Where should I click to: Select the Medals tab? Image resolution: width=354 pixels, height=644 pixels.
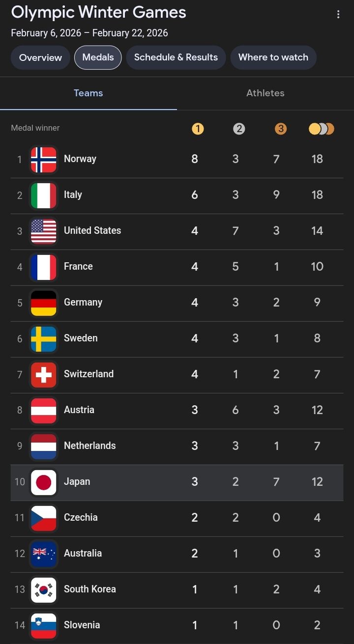[98, 57]
